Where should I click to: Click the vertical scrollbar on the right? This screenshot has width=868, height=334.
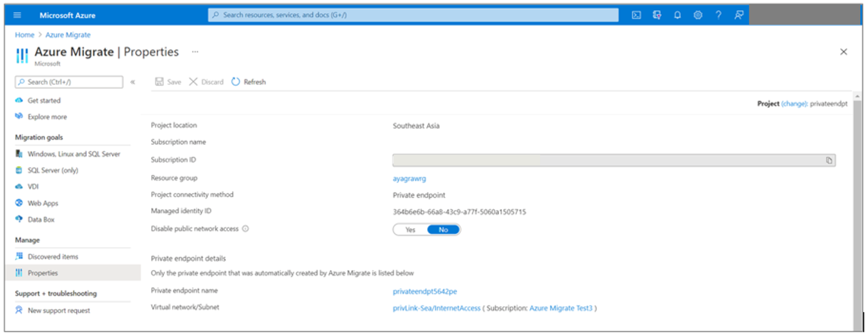coord(857,216)
